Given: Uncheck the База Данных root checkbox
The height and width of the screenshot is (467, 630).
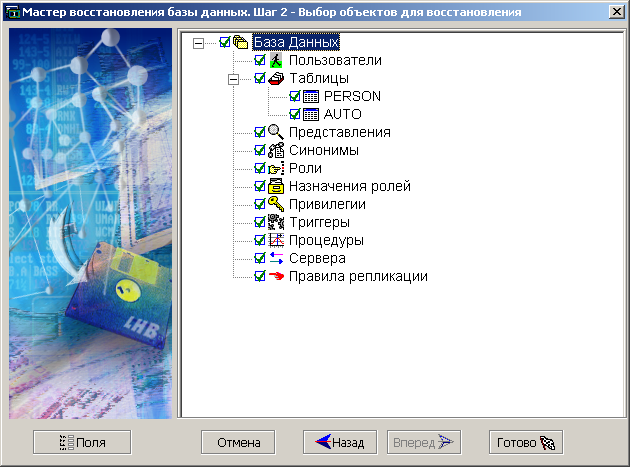Looking at the screenshot, I should click(x=225, y=43).
